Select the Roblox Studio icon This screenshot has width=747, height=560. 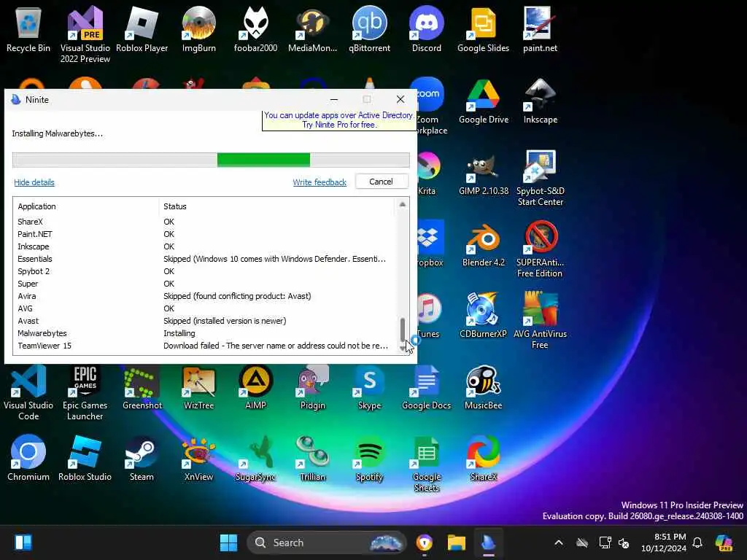(85, 458)
